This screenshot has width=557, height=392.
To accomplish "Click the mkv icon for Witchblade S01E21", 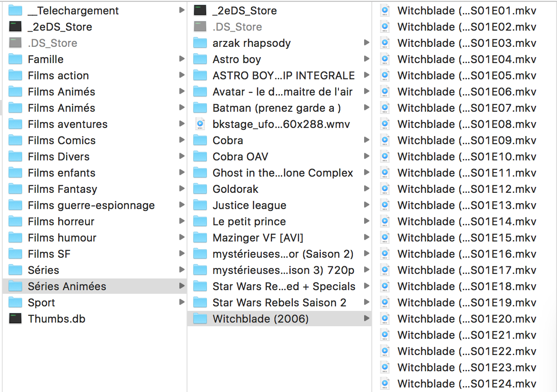I will tap(385, 335).
